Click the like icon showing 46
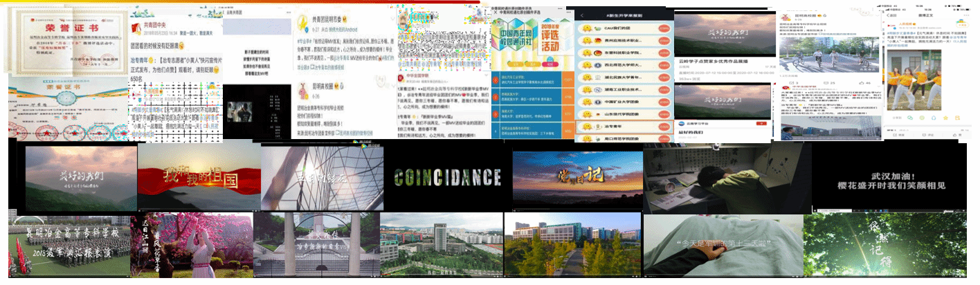980x285 pixels. (x=860, y=82)
